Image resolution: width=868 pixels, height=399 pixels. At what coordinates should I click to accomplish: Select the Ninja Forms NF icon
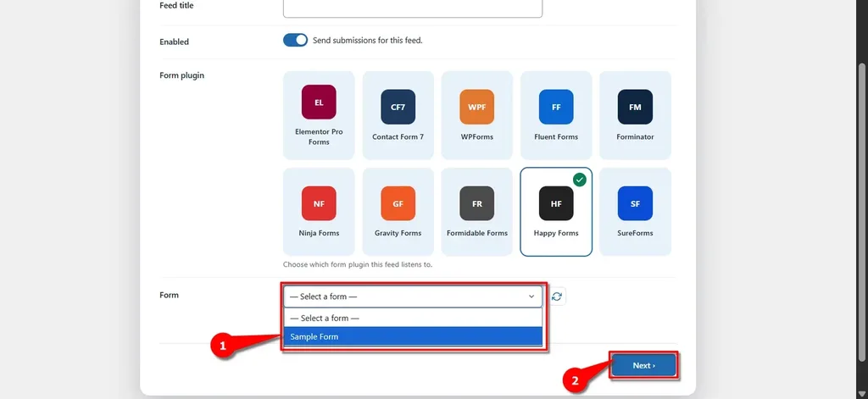pos(319,203)
